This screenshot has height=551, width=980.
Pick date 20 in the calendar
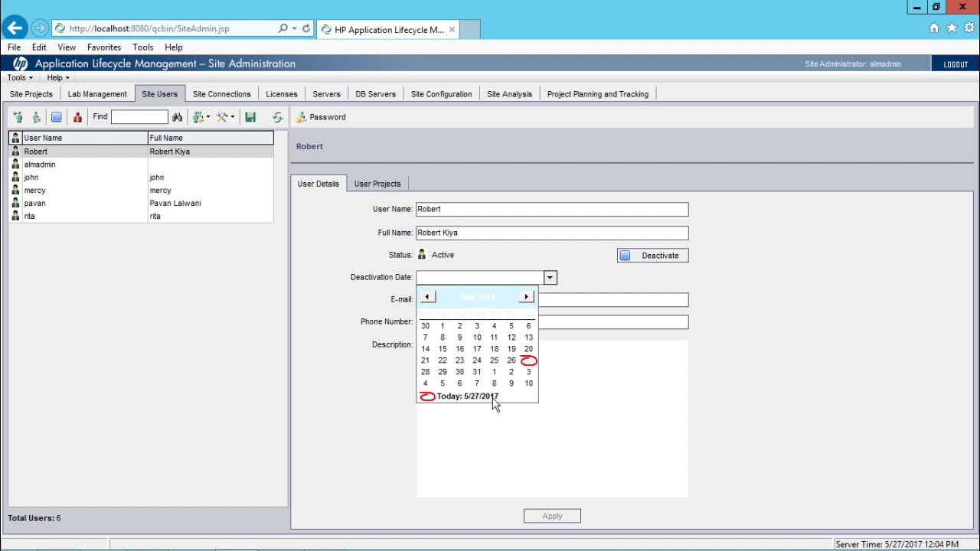tap(528, 349)
